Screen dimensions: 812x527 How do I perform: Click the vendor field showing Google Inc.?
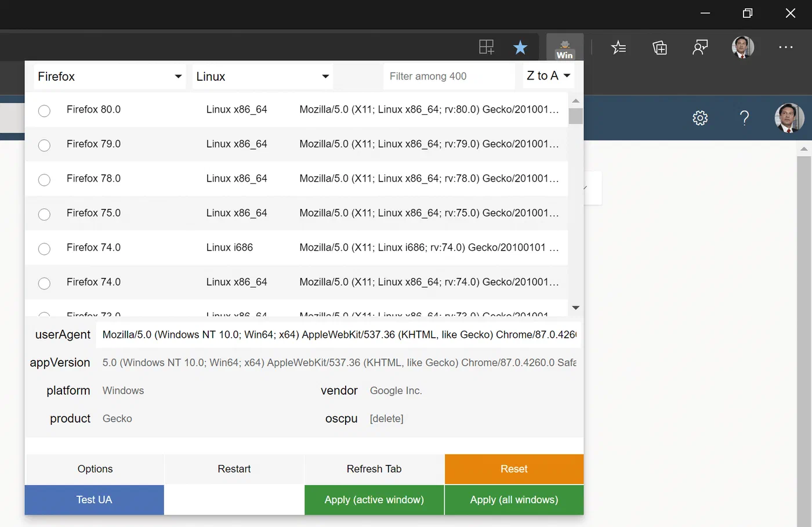(473, 391)
